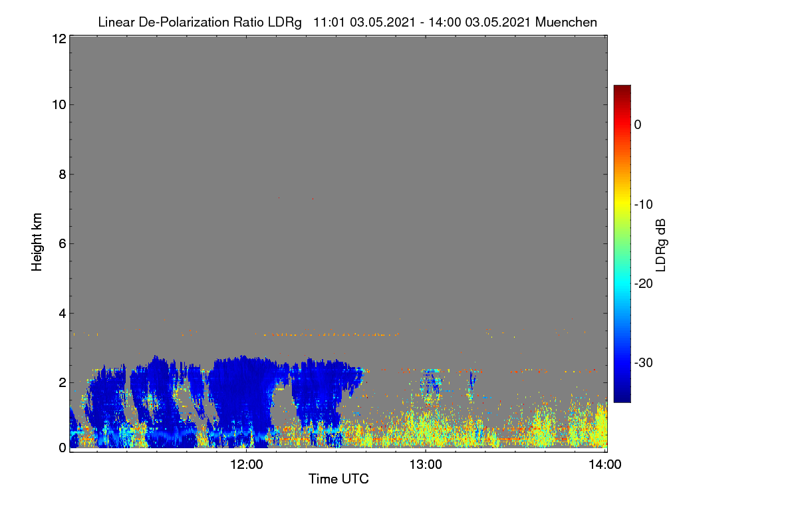Click the colorbar value '0'
This screenshot has width=798, height=532.
click(638, 124)
